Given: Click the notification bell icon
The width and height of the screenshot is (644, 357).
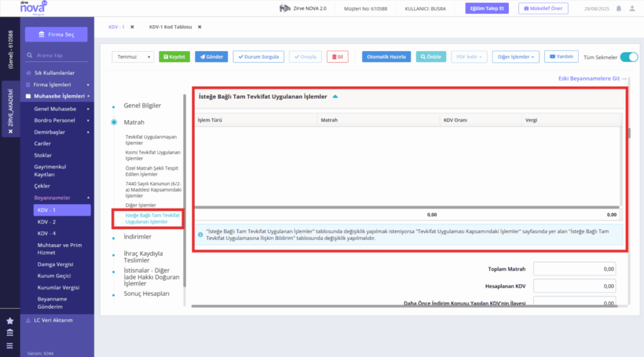Looking at the screenshot, I should (619, 8).
